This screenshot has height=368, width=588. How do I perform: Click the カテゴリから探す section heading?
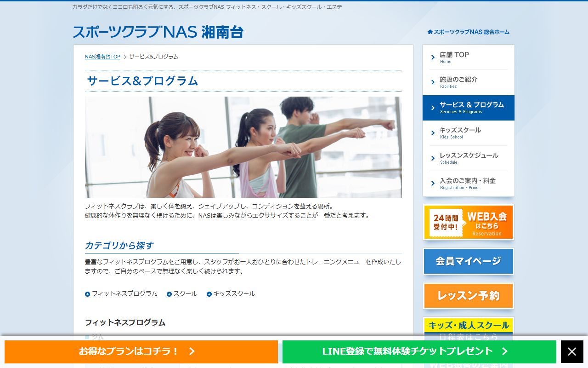(119, 245)
